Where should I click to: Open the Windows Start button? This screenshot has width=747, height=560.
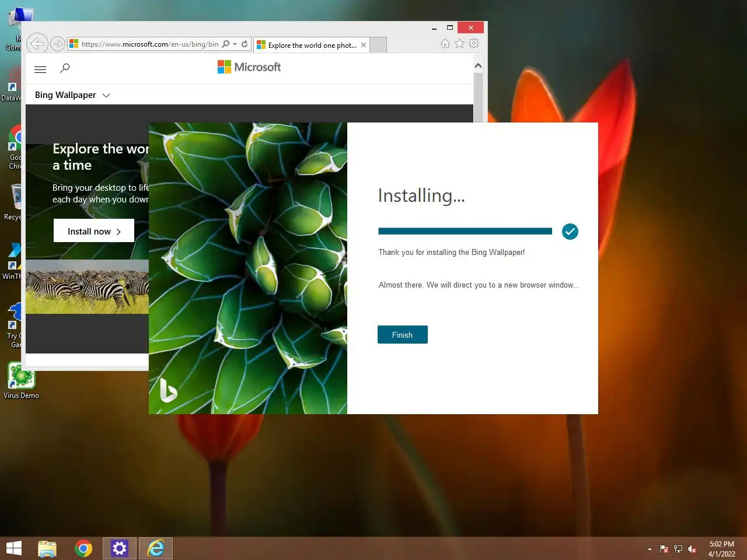[14, 548]
